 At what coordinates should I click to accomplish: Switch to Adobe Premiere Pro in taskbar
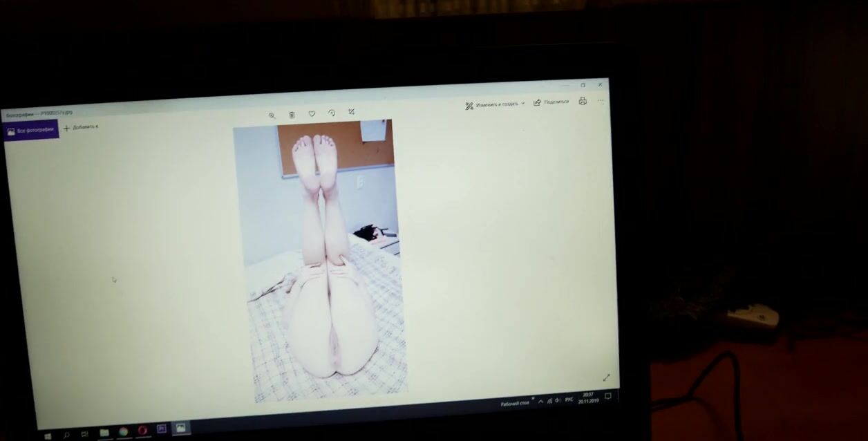(x=162, y=429)
